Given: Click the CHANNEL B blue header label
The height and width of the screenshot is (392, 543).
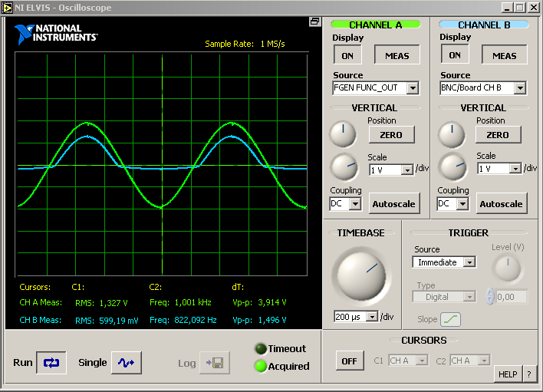Looking at the screenshot, I should 484,25.
